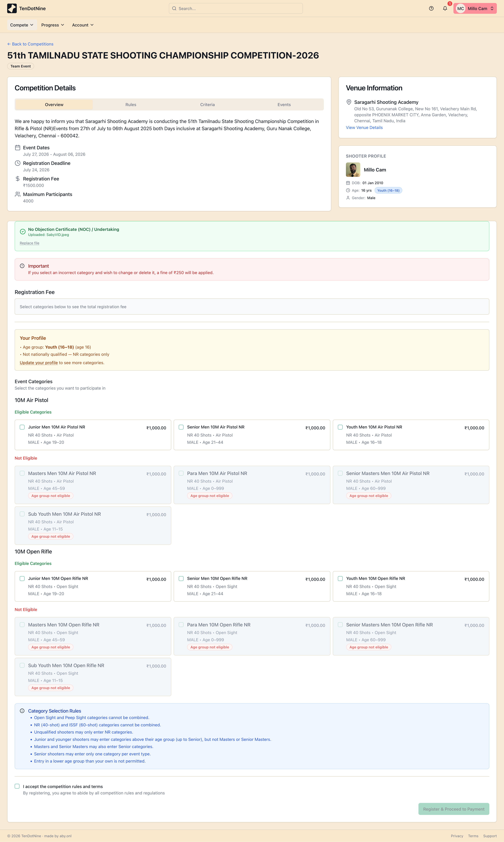Click Para Men 10M Air Pistol checkbox
The width and height of the screenshot is (504, 842).
[181, 473]
